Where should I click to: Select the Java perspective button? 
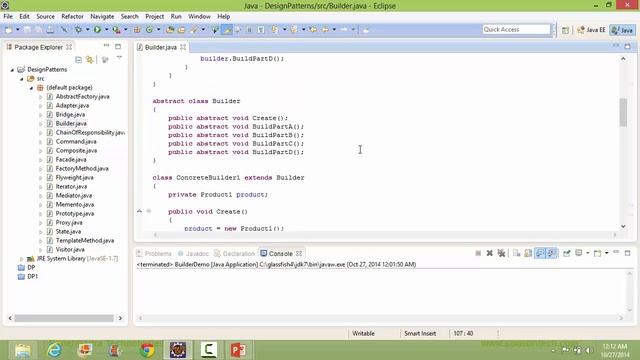[622, 30]
